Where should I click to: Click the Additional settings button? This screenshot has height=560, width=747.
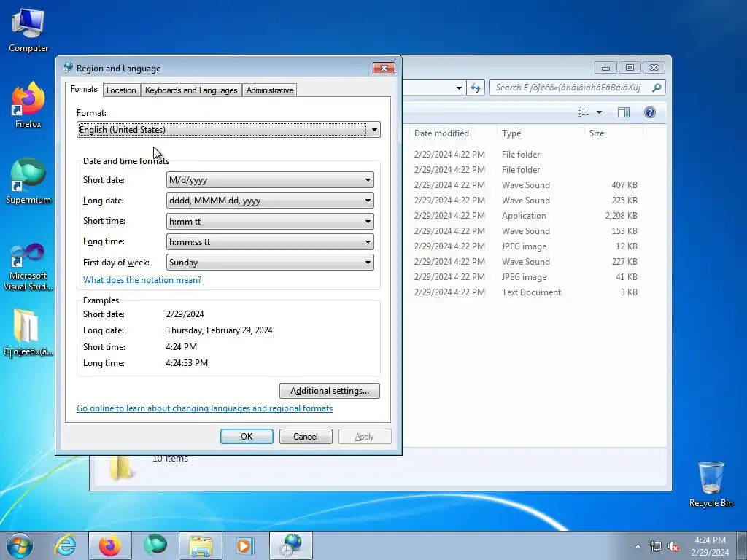pos(330,391)
